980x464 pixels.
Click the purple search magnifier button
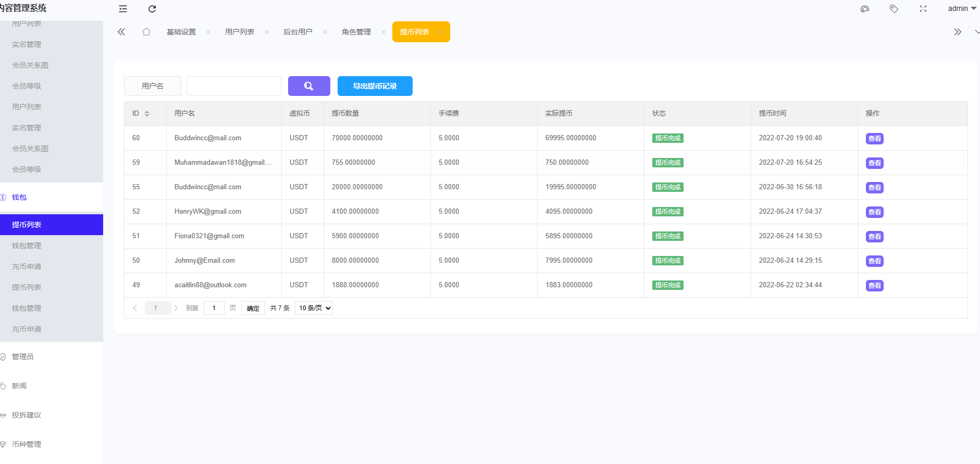(x=309, y=86)
